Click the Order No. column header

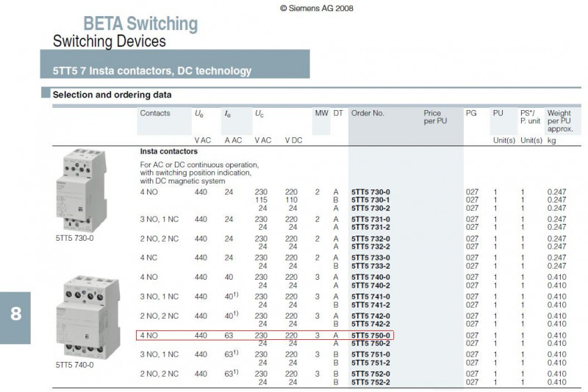click(367, 114)
